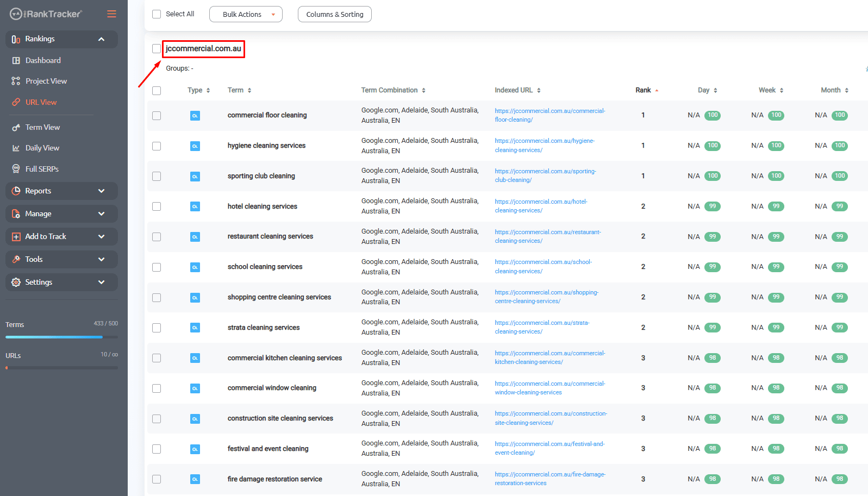Open the Daily View page
The image size is (868, 496).
click(x=42, y=148)
